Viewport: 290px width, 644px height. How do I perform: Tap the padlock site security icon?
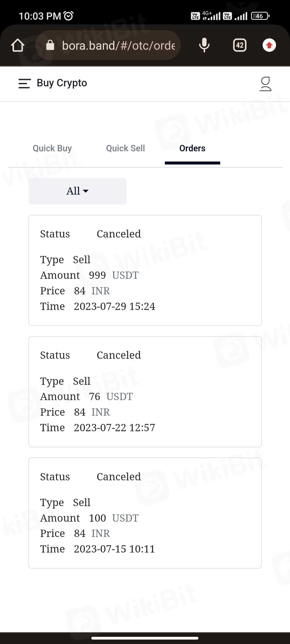(50, 45)
